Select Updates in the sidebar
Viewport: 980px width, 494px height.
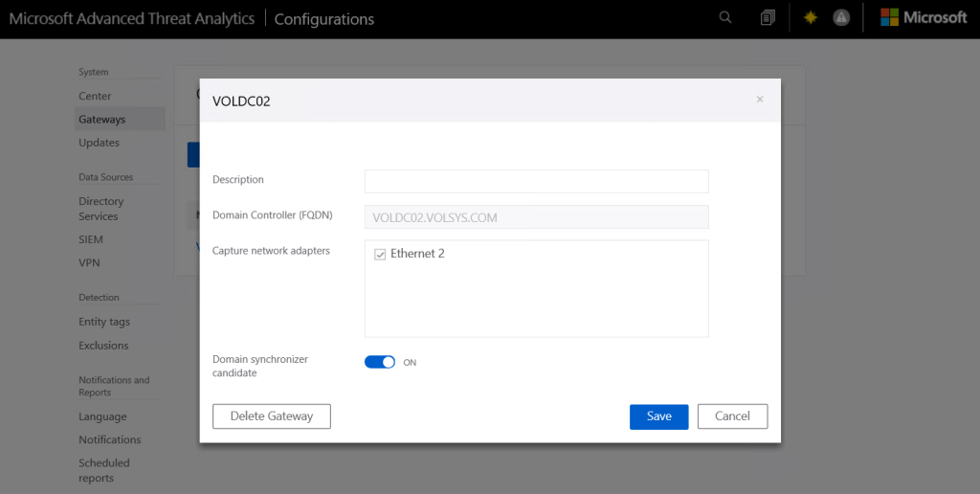click(x=99, y=143)
